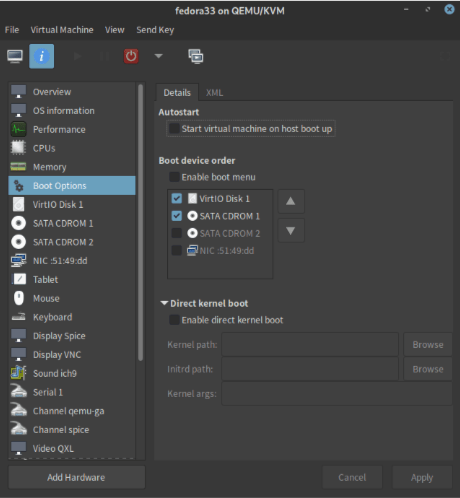Open the manage snapshots icon
The width and height of the screenshot is (460, 498).
(x=196, y=56)
